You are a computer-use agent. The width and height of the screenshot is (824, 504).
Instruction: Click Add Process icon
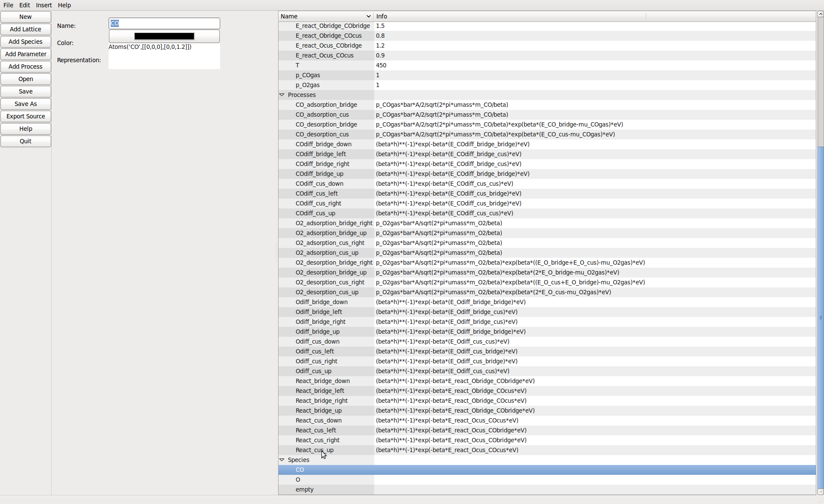(25, 66)
